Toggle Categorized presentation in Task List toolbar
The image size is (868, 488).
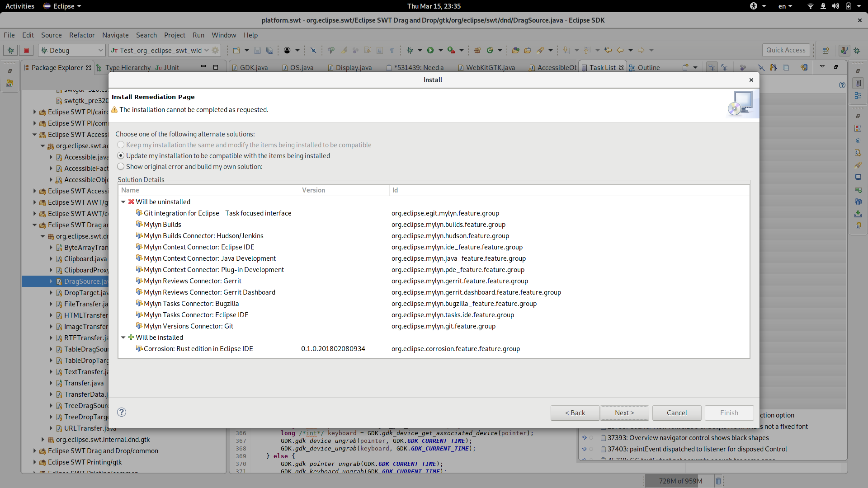[x=712, y=67]
